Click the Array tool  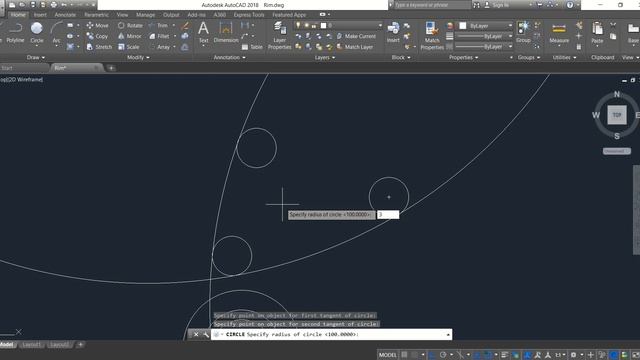pyautogui.click(x=160, y=47)
